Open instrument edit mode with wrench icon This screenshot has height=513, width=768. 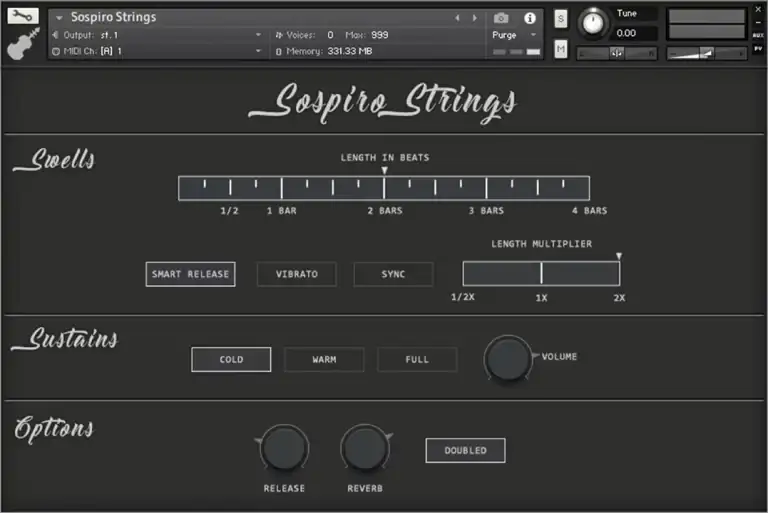click(x=23, y=16)
